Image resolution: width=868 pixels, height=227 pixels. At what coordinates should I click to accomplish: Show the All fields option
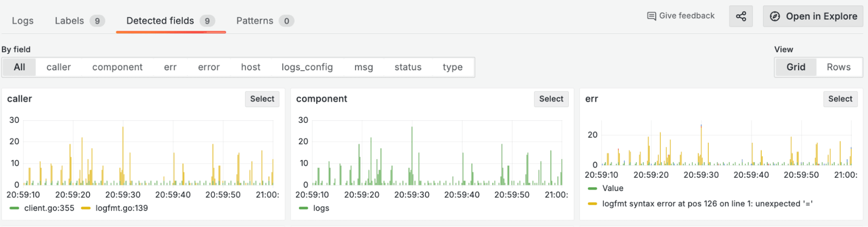pyautogui.click(x=20, y=67)
